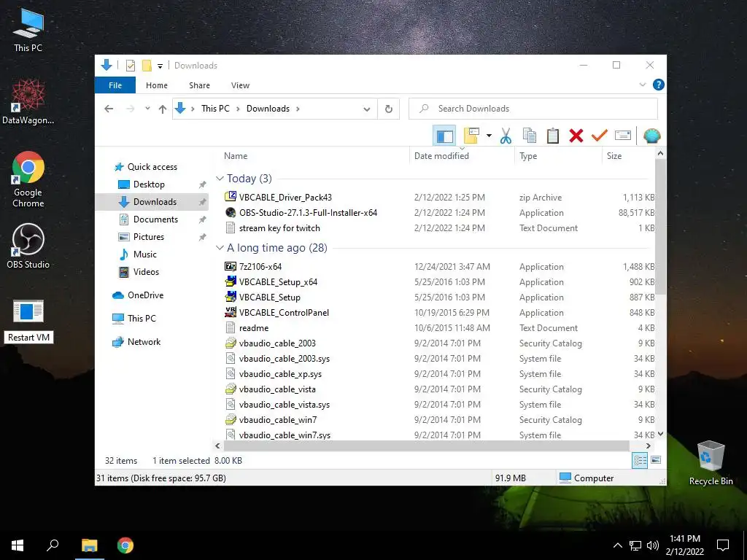This screenshot has height=560, width=747.
Task: Expand the ribbon chevron near Help
Action: point(642,85)
